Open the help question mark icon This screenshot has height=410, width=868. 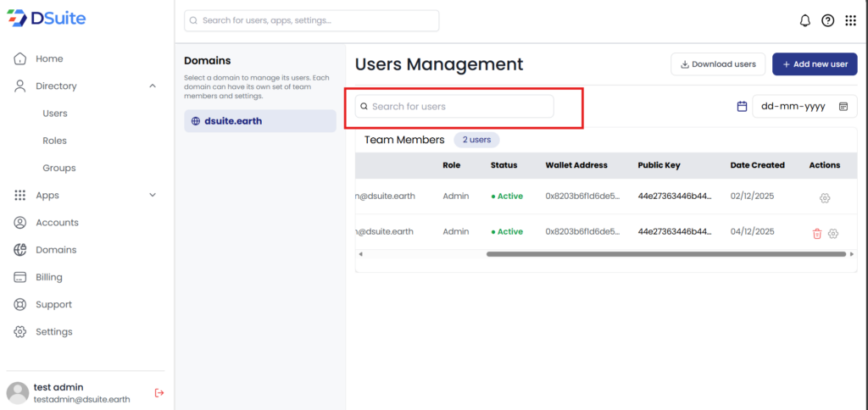828,20
